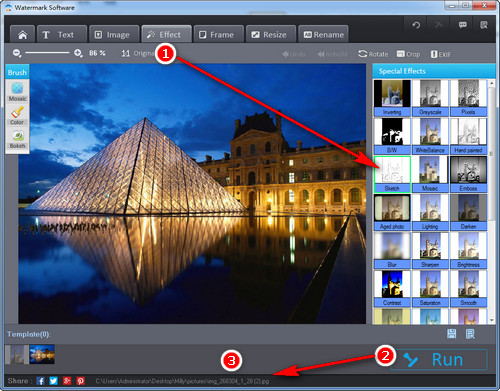Apply the Pixels effect

(468, 98)
